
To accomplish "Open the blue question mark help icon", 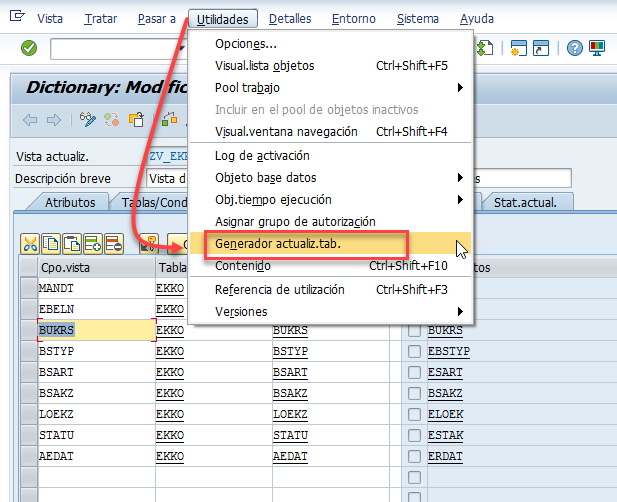I will 575,48.
